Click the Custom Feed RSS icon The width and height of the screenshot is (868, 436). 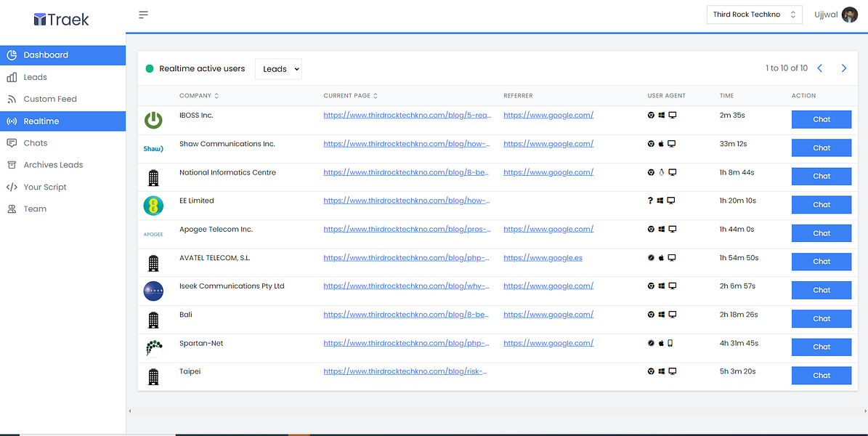12,99
